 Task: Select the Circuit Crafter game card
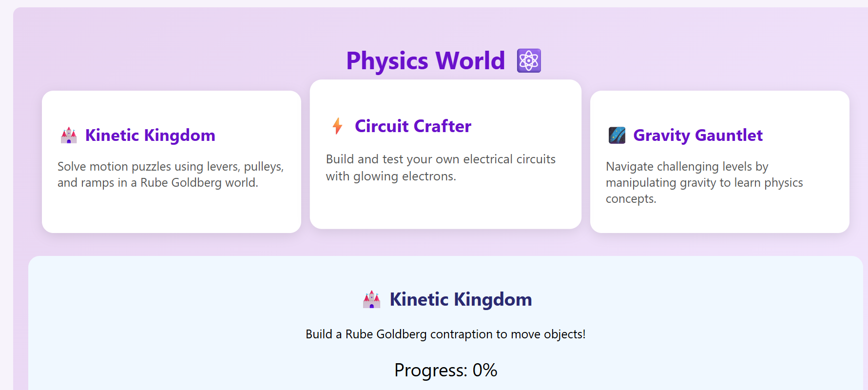(445, 154)
